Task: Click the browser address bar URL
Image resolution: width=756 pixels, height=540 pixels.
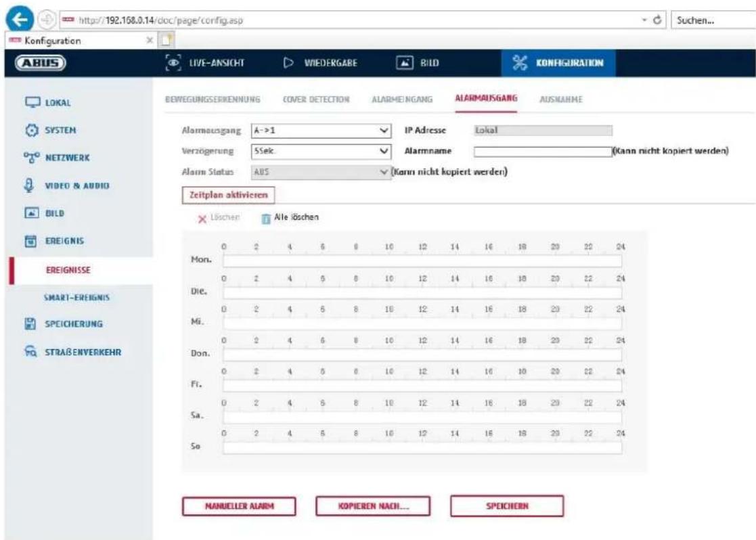Action: click(161, 20)
